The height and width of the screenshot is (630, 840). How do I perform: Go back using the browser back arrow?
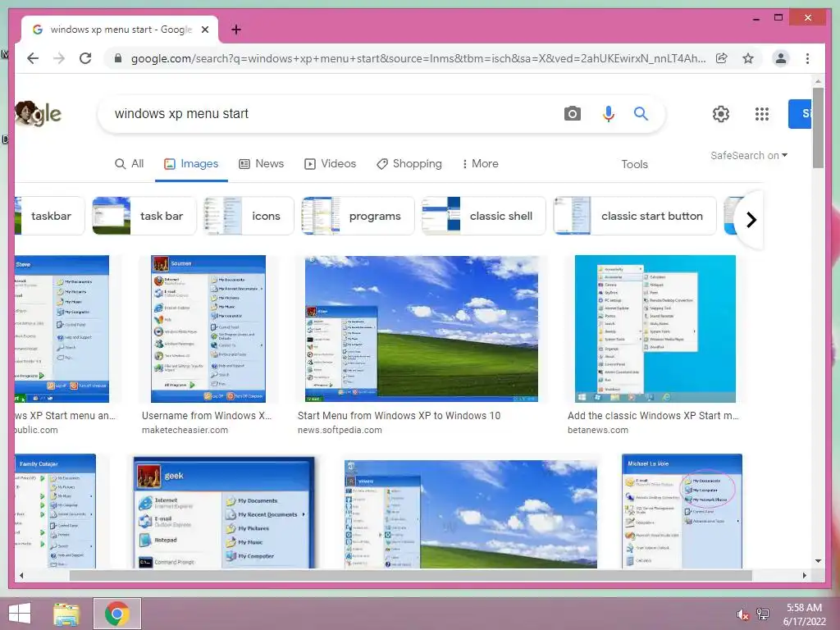33,58
